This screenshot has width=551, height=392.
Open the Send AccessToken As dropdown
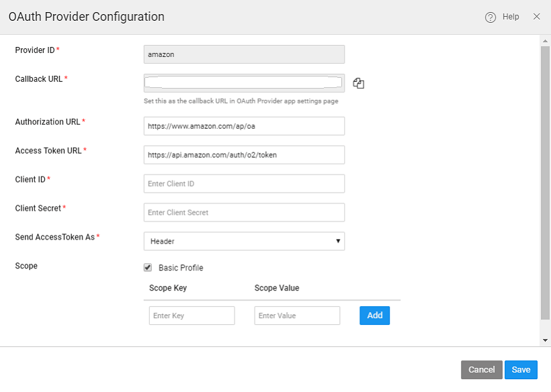[244, 241]
